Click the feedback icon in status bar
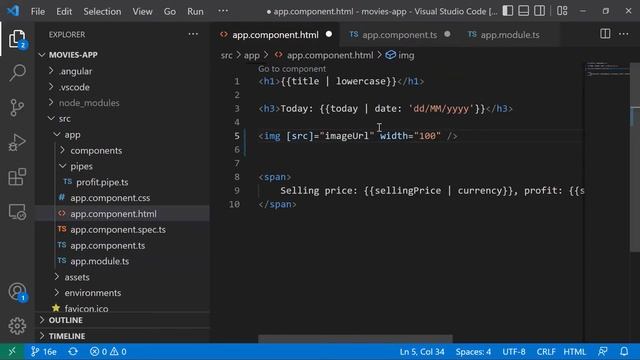640x360 pixels. (x=602, y=351)
